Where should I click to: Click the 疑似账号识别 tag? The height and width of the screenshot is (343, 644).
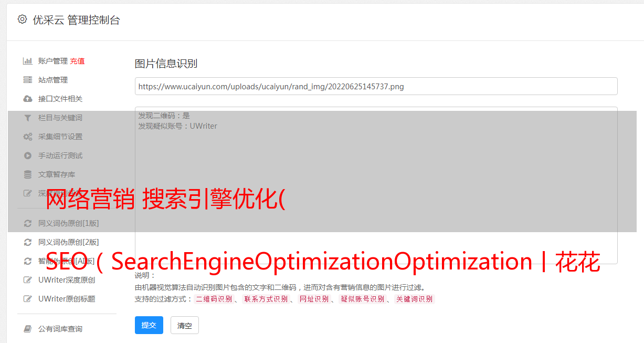(362, 299)
